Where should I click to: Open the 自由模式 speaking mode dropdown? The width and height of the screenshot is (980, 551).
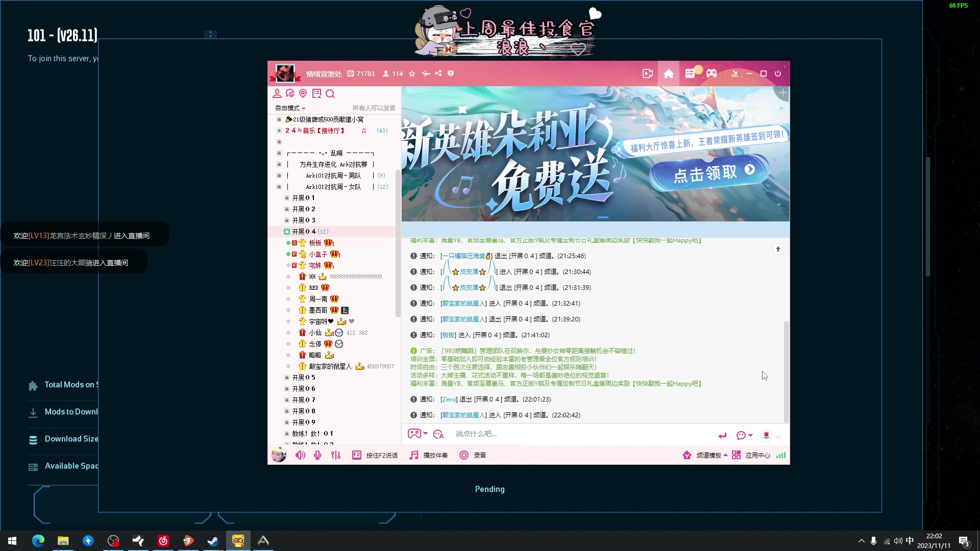290,108
